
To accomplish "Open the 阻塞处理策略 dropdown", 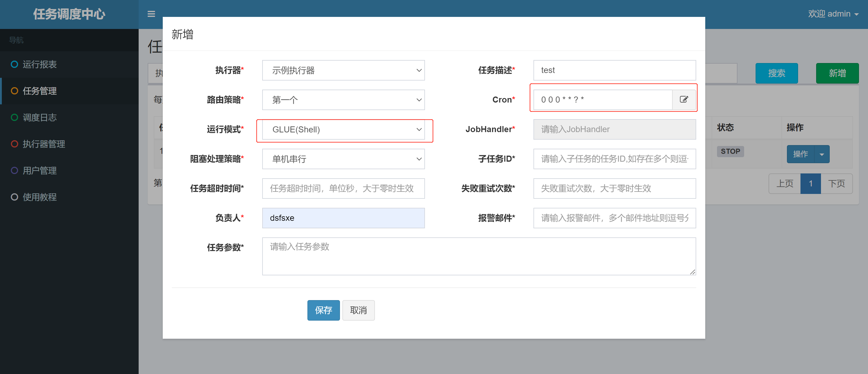I will (x=343, y=159).
